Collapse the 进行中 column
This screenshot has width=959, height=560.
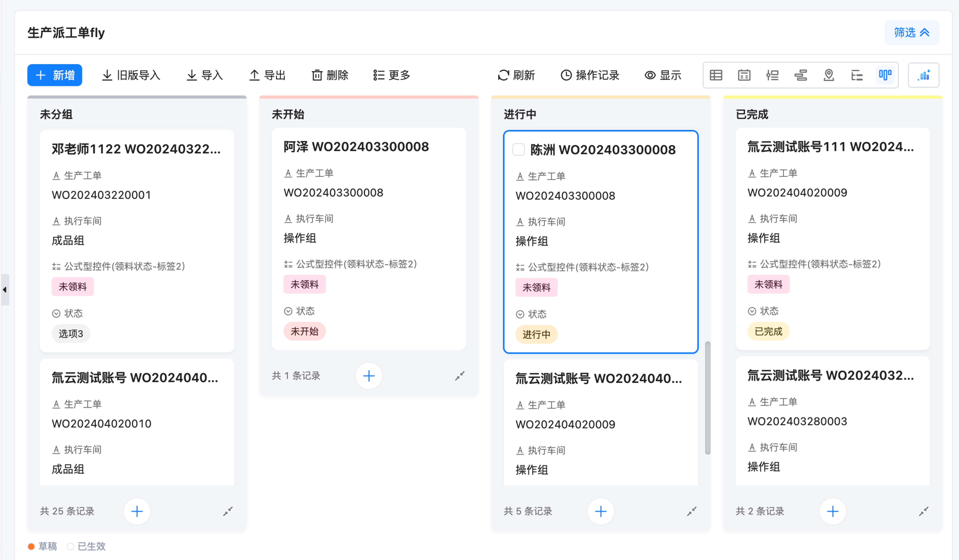point(692,511)
